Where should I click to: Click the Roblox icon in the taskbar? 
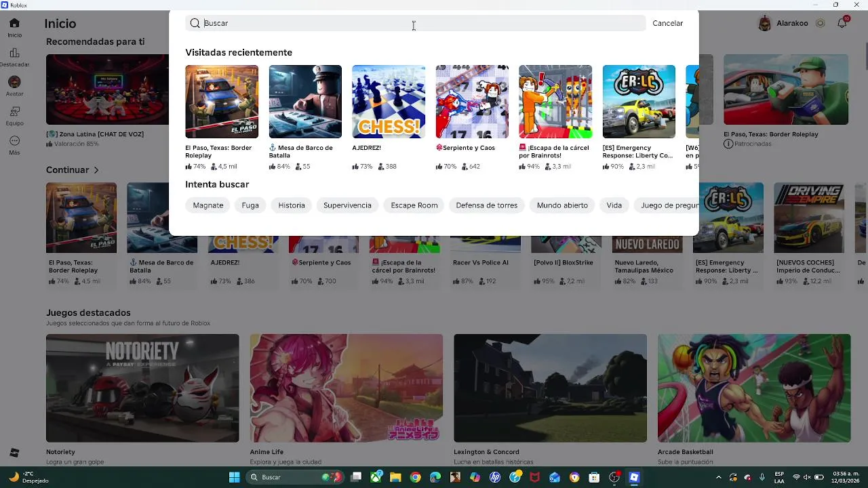[634, 477]
